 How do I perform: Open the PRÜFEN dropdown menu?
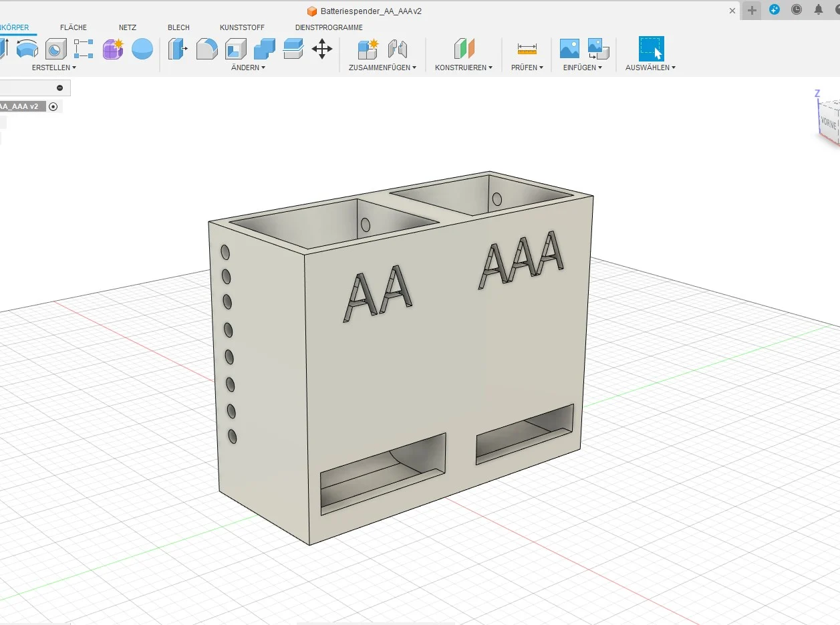527,68
